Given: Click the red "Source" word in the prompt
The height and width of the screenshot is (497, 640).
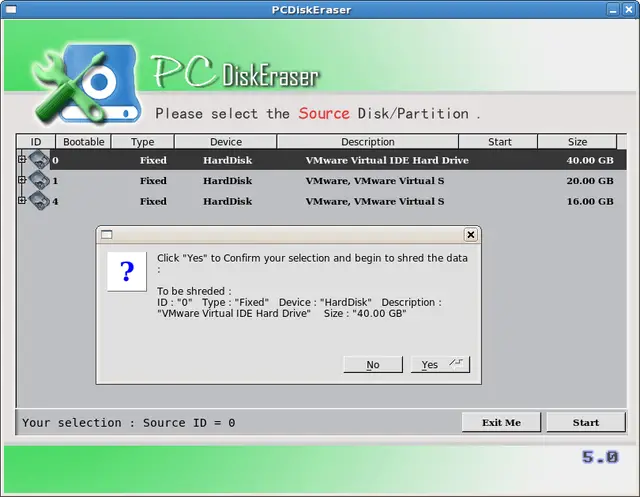Looking at the screenshot, I should click(x=324, y=113).
